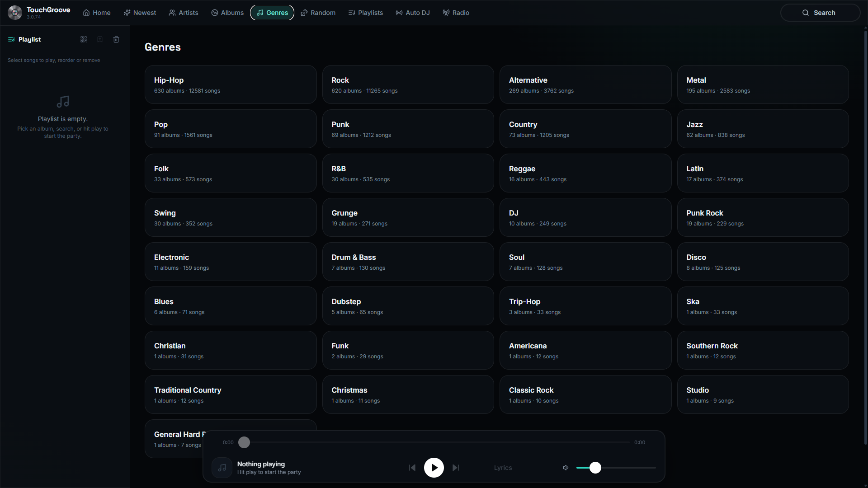This screenshot has height=488, width=868.
Task: Open the Rock genre card
Action: [x=408, y=84]
